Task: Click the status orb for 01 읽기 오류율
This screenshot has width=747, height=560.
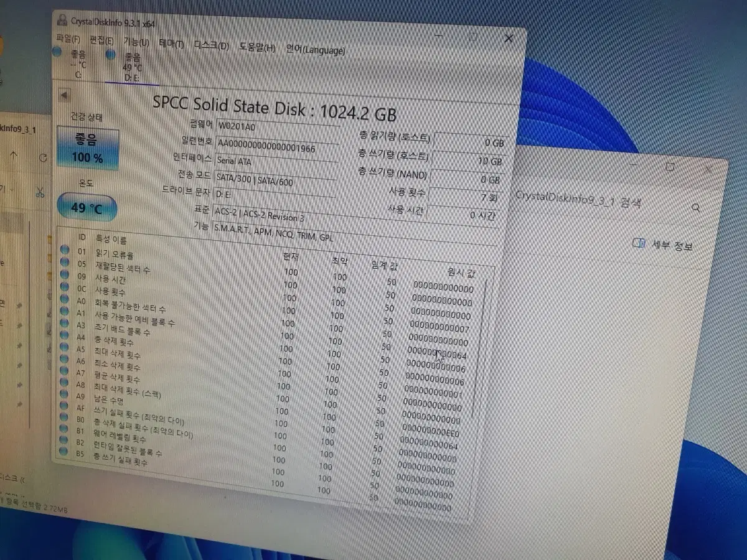Action: click(65, 250)
